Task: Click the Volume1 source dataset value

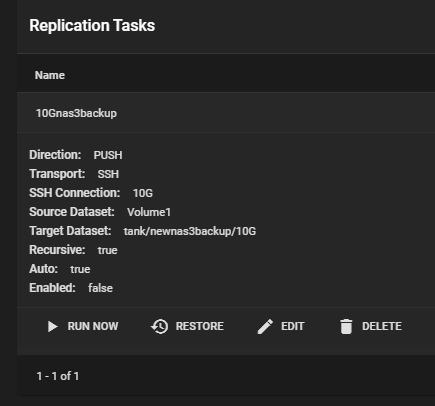Action: click(149, 212)
